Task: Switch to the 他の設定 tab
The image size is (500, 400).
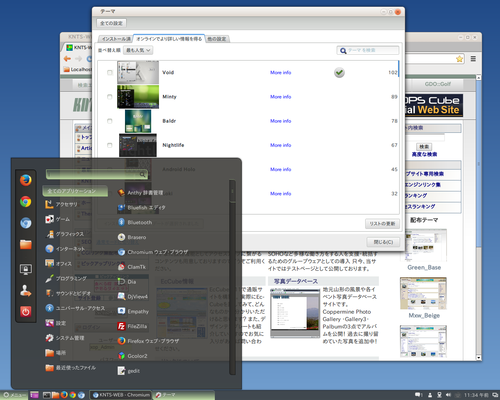Action: pos(217,39)
